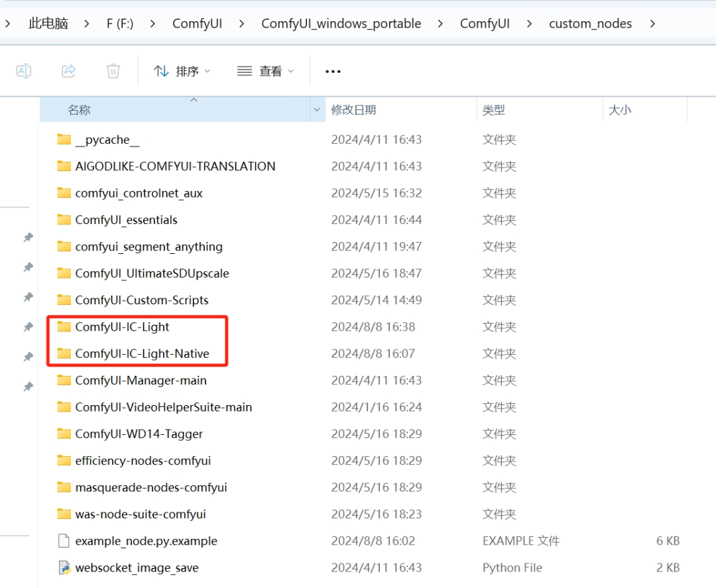Navigate to F (F:) breadcrumb segment
The width and height of the screenshot is (716, 588).
point(120,23)
